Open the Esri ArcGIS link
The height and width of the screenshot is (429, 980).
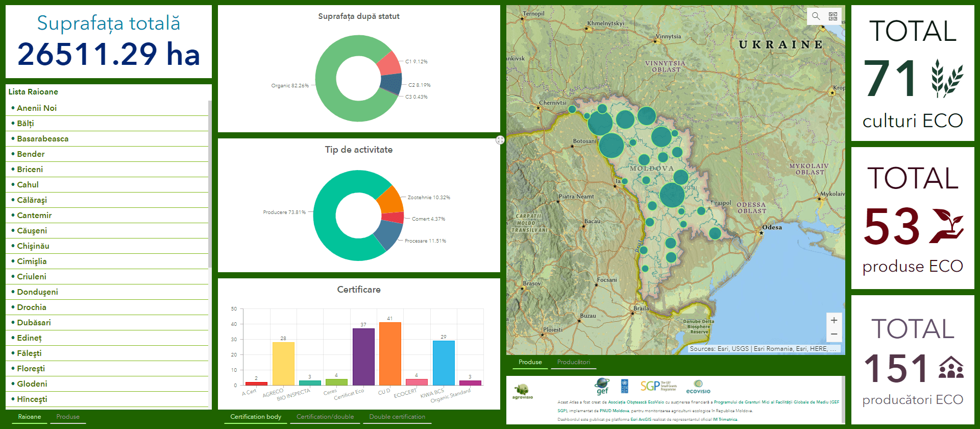[641, 419]
